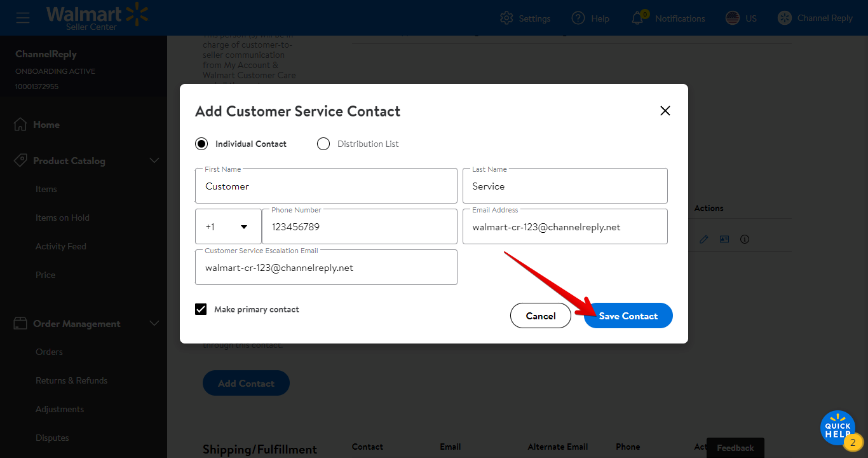Open Orders in the sidebar
Image resolution: width=868 pixels, height=458 pixels.
coord(50,352)
